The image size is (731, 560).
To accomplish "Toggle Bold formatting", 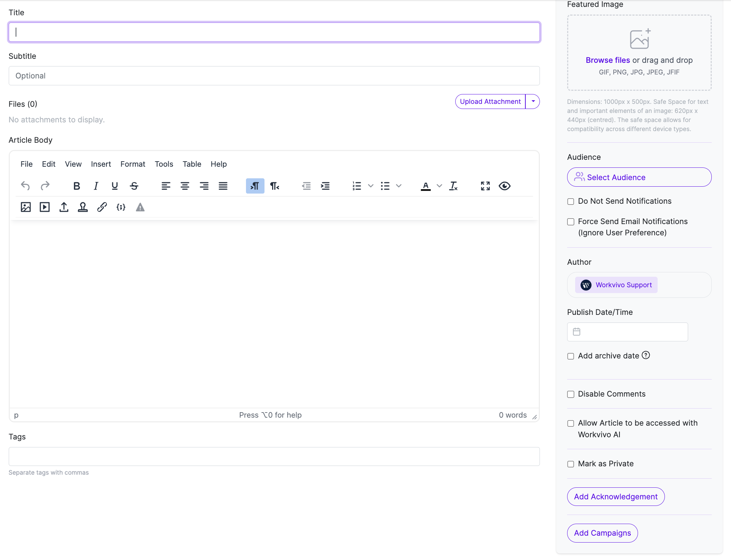I will click(76, 186).
